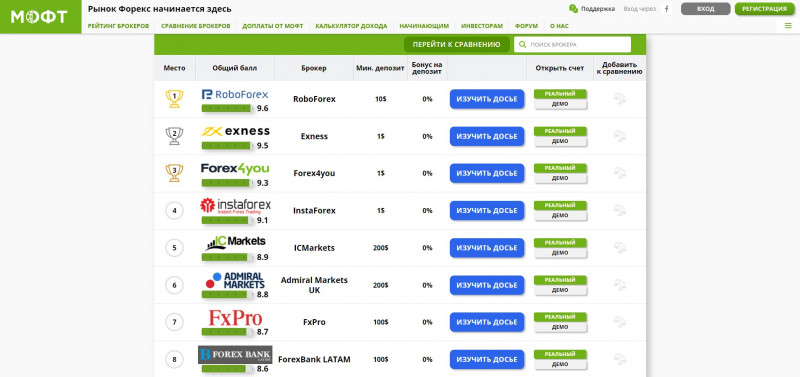Click Изучить досье for Admiral Markets
The width and height of the screenshot is (800, 377).
(487, 285)
